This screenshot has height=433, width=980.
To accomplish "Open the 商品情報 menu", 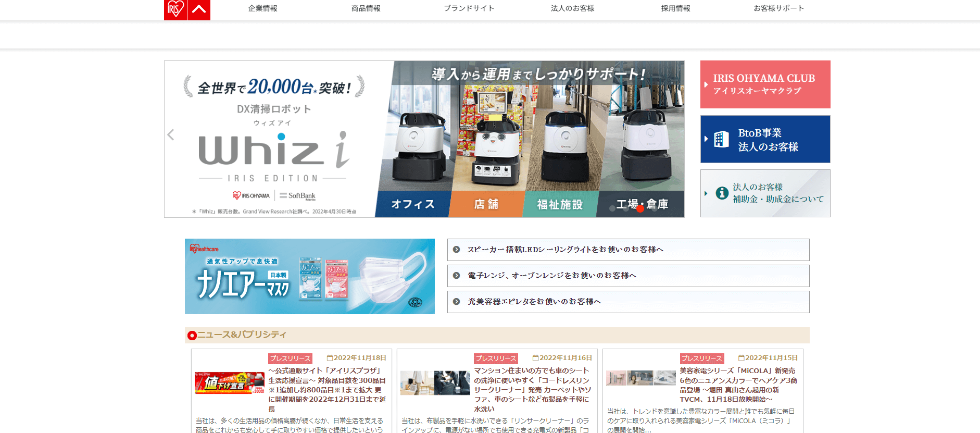I will click(x=366, y=8).
